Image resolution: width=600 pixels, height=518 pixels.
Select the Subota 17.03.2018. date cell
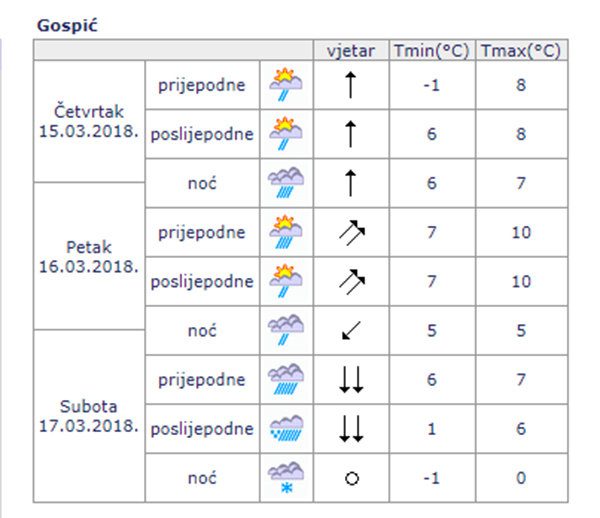pos(90,416)
